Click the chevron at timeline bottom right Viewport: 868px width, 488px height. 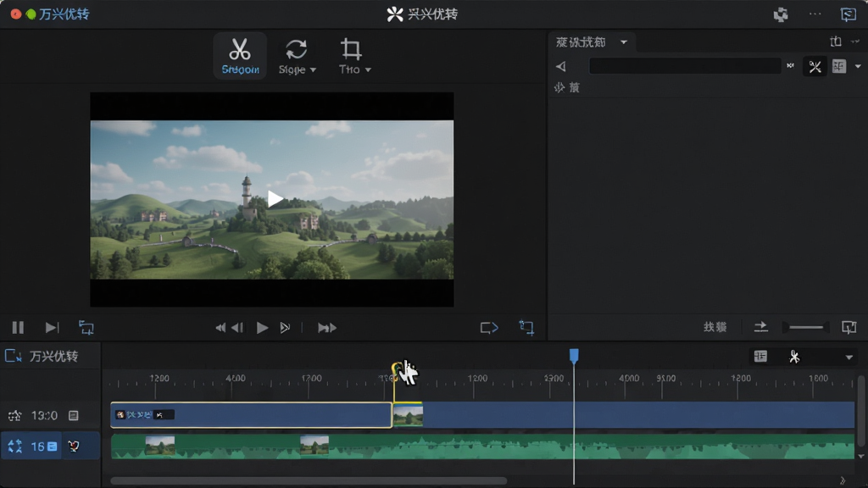[x=843, y=480]
